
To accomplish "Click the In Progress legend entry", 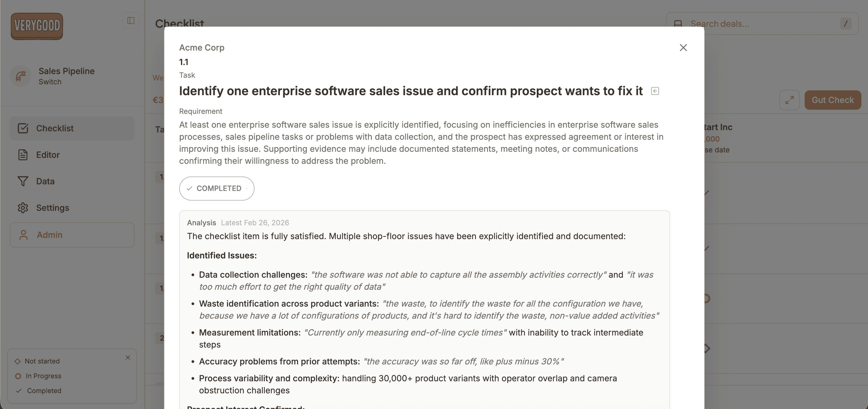I will [x=43, y=376].
